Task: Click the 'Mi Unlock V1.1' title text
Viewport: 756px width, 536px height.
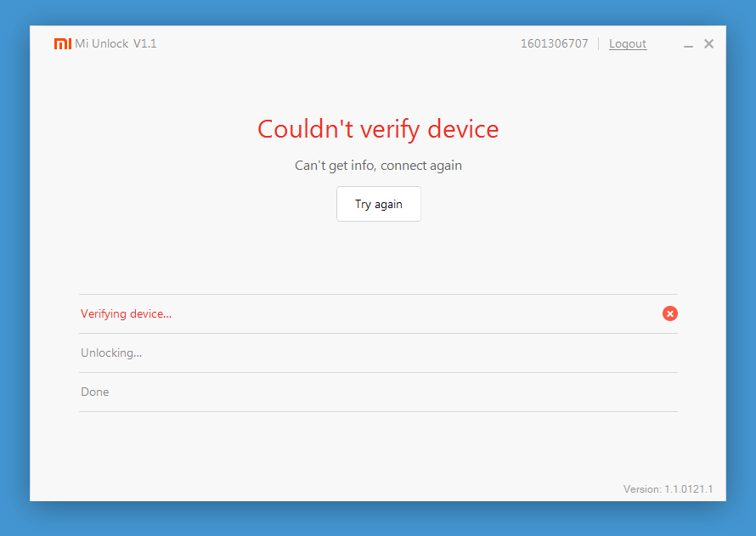Action: point(116,44)
